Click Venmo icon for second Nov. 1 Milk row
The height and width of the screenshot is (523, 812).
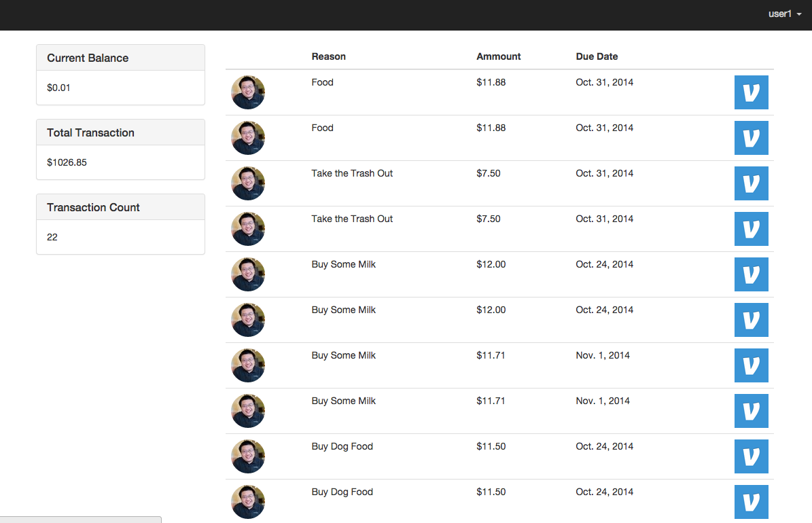click(751, 411)
